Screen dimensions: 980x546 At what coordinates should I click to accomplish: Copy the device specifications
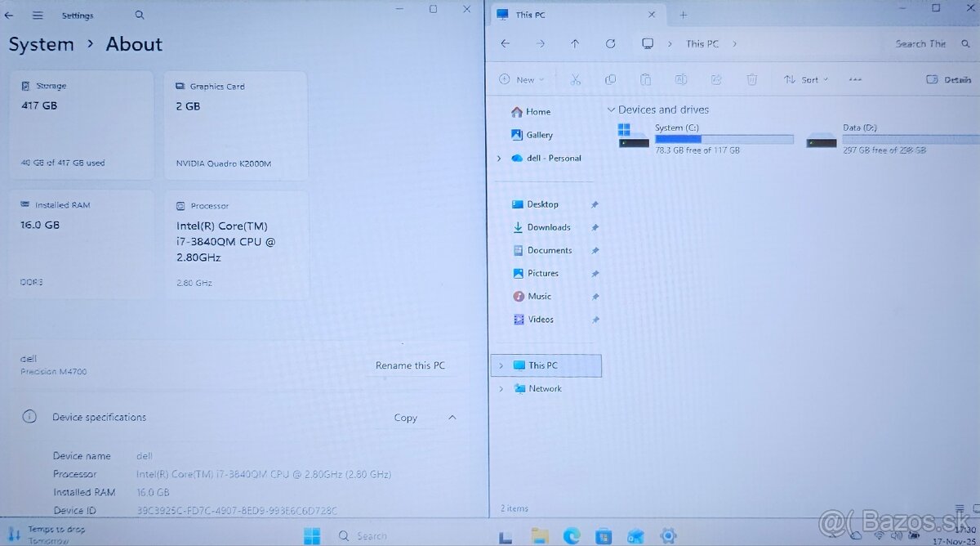coord(405,418)
